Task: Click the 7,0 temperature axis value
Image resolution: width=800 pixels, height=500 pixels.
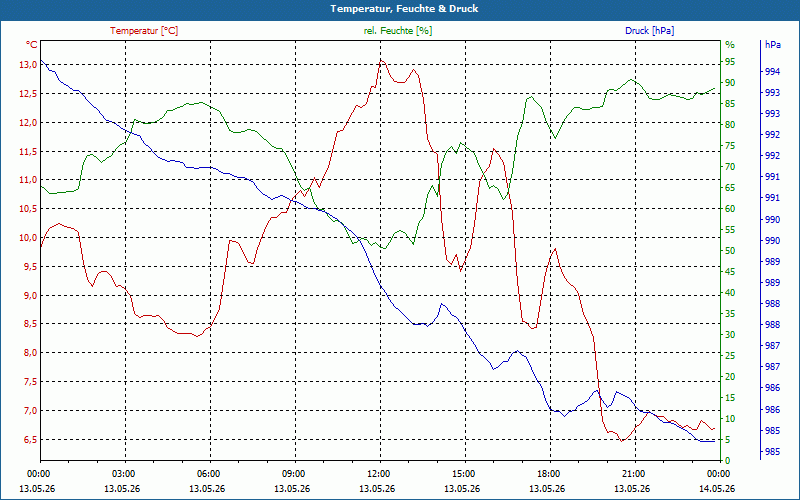Action: tap(30, 411)
